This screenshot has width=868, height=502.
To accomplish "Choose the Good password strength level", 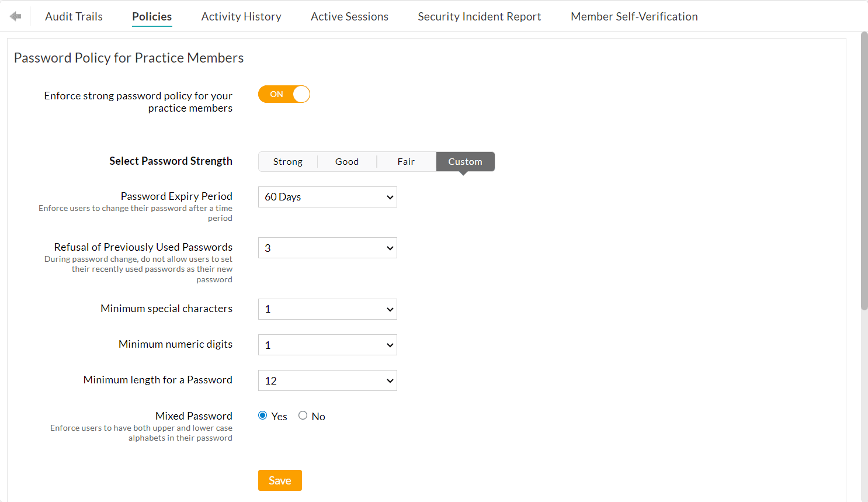I will 346,161.
